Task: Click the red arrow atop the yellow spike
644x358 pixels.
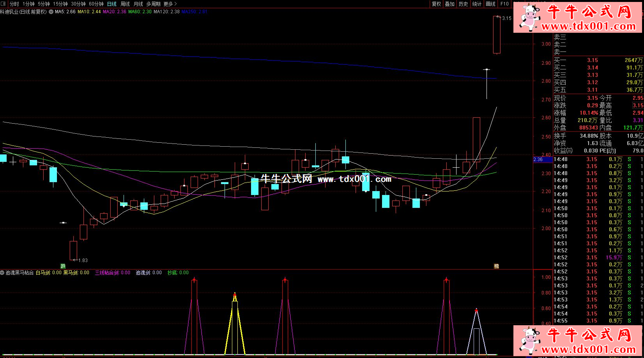Action: point(235,294)
